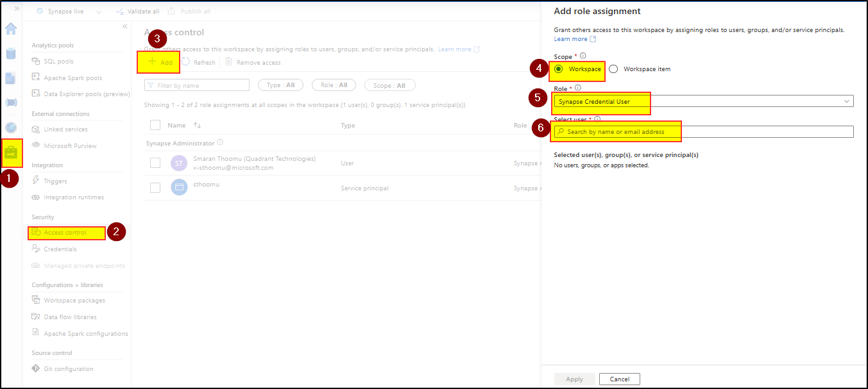Open Workspace packages page
This screenshot has height=389, width=868.
(x=74, y=301)
